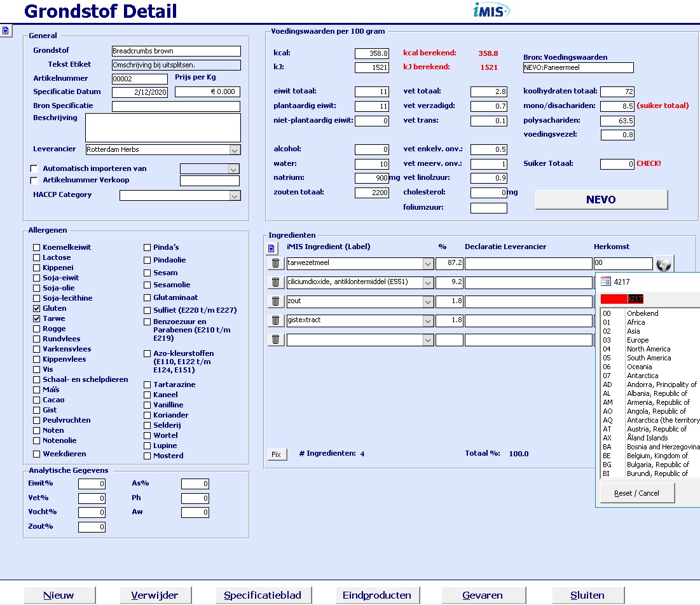
Task: Click the Bron: Voedingswaarden field
Action: pos(578,68)
